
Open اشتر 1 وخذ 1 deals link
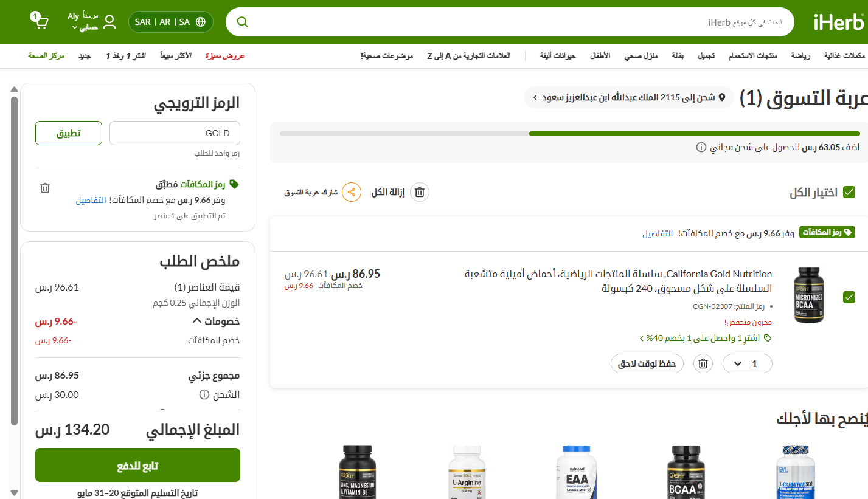pos(126,55)
